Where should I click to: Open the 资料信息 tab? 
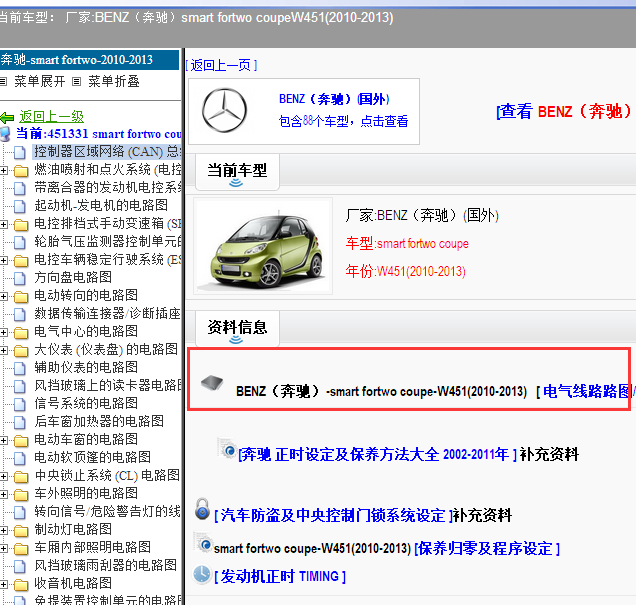[237, 329]
